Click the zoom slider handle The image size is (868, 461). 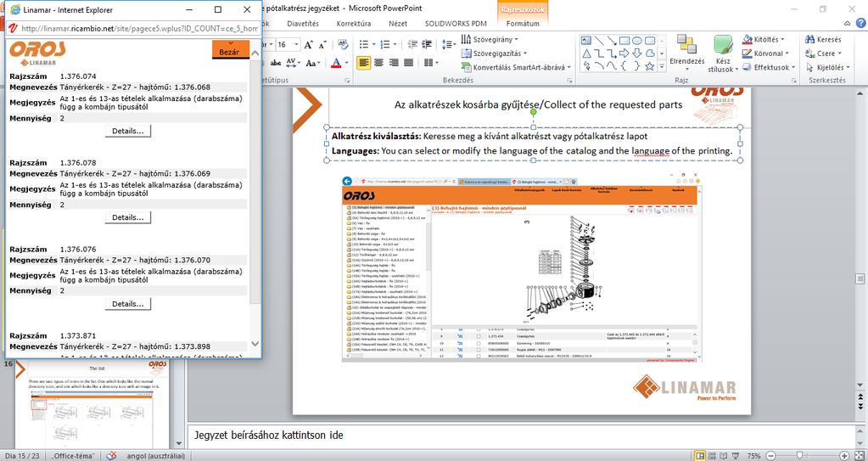(x=798, y=455)
